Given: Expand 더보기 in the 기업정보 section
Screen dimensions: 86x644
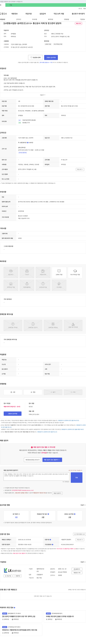Looking at the screenshot, I should pos(83,562).
